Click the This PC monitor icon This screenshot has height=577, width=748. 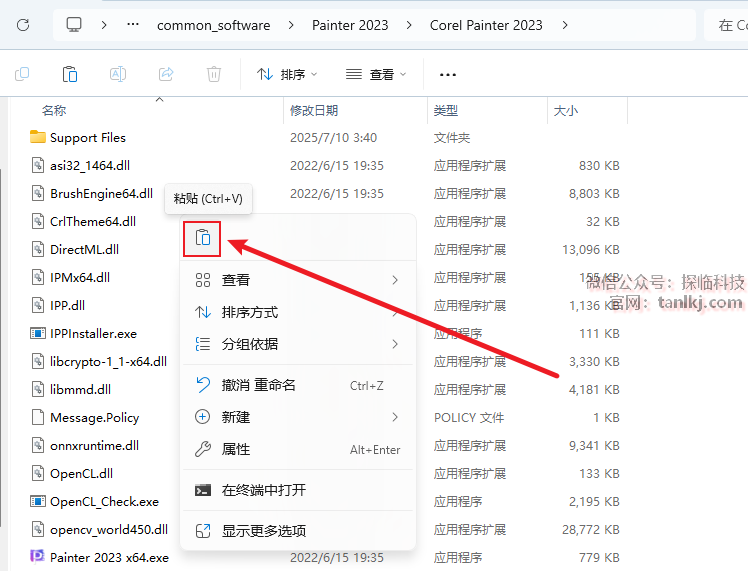74,25
